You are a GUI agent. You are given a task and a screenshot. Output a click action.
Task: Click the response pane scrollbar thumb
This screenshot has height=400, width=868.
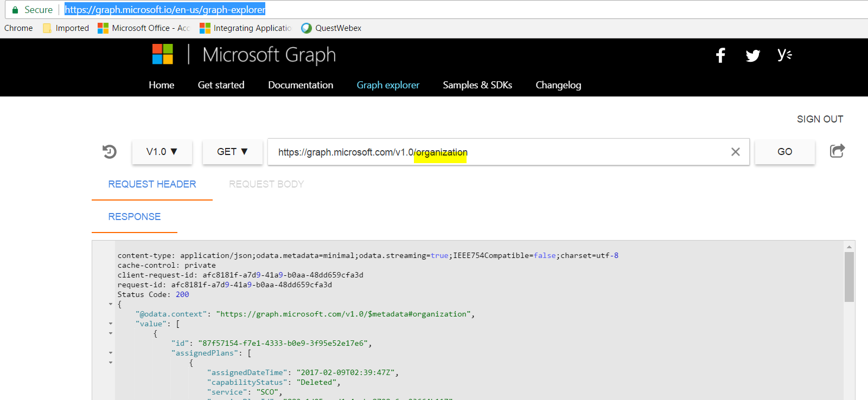pos(850,276)
